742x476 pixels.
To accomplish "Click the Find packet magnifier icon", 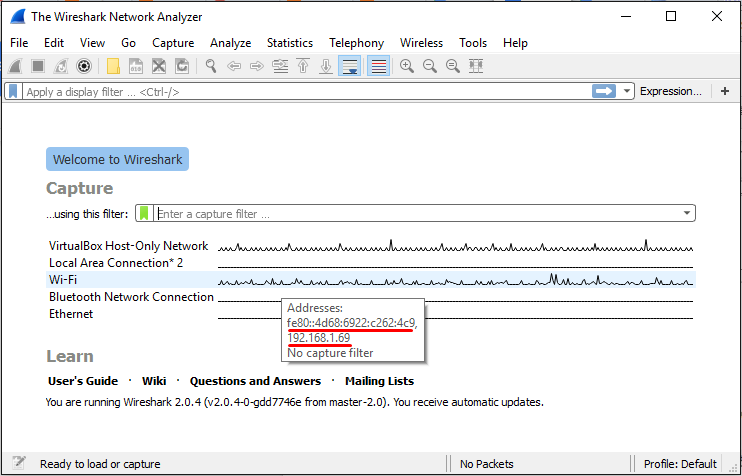I will click(211, 66).
